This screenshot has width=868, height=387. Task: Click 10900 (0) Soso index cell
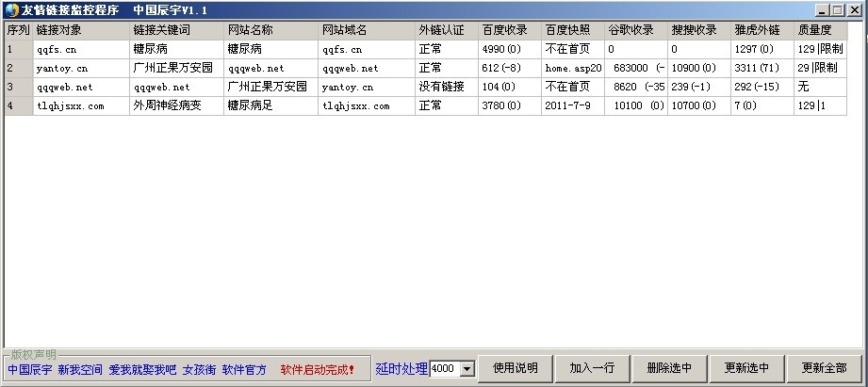pyautogui.click(x=698, y=68)
